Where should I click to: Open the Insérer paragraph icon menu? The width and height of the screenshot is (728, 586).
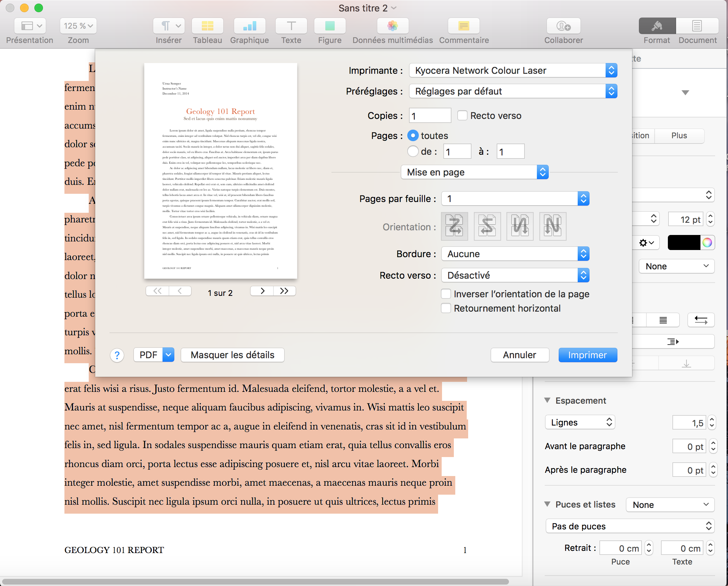169,26
